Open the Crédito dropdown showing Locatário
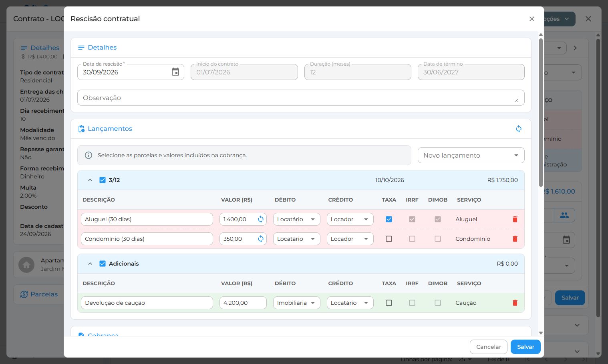 pyautogui.click(x=350, y=303)
